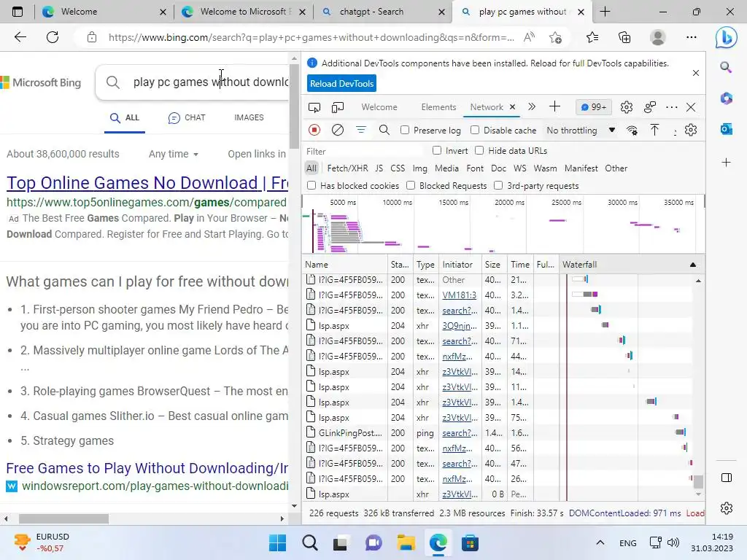This screenshot has width=747, height=560.
Task: Add page to favorites star-plus icon
Action: click(555, 37)
